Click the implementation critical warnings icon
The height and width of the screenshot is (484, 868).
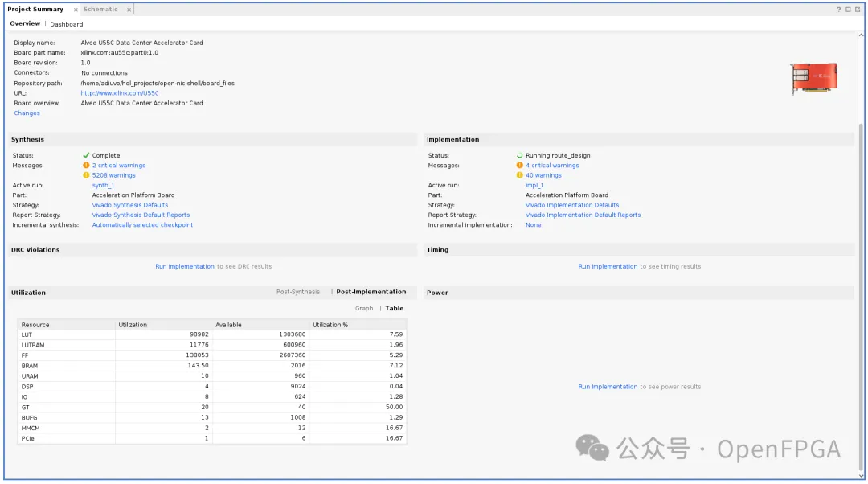(x=519, y=166)
